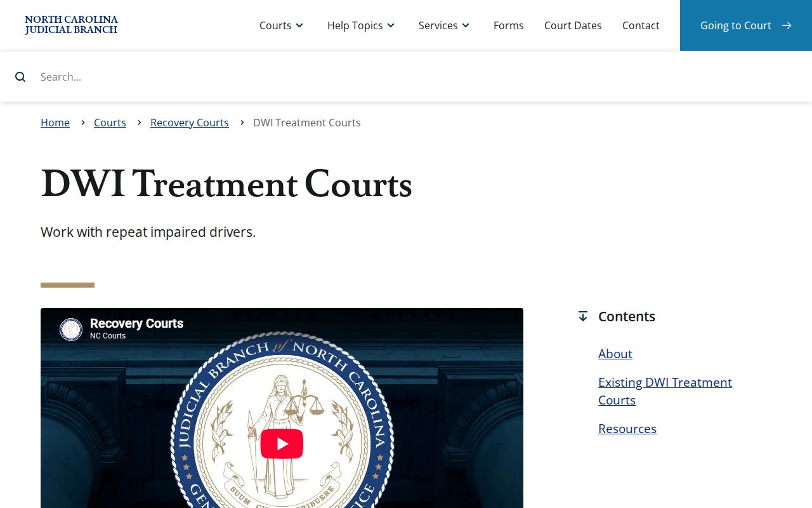Image resolution: width=812 pixels, height=508 pixels.
Task: Click the Contents heading text
Action: click(627, 316)
